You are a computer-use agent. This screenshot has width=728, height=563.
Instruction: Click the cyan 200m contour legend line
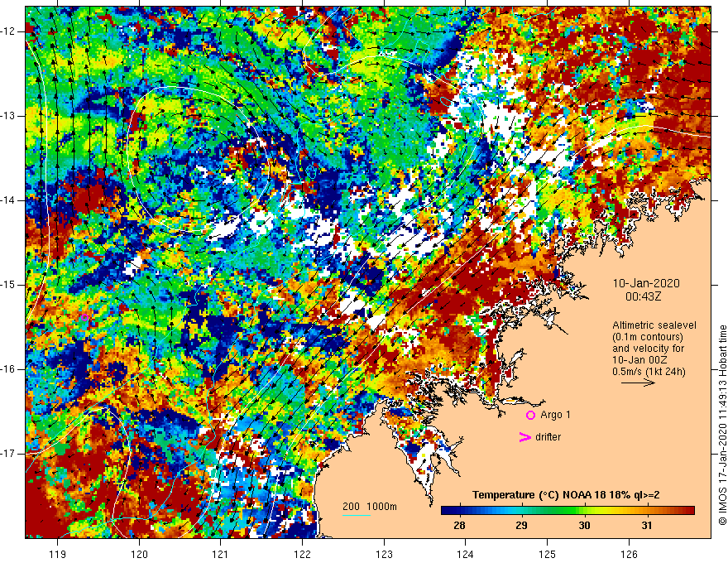point(356,516)
